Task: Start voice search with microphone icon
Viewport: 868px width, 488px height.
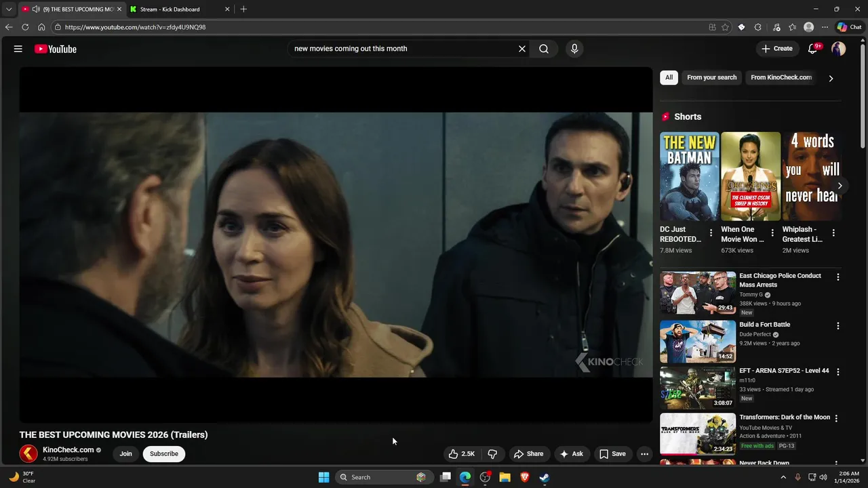Action: [x=574, y=49]
